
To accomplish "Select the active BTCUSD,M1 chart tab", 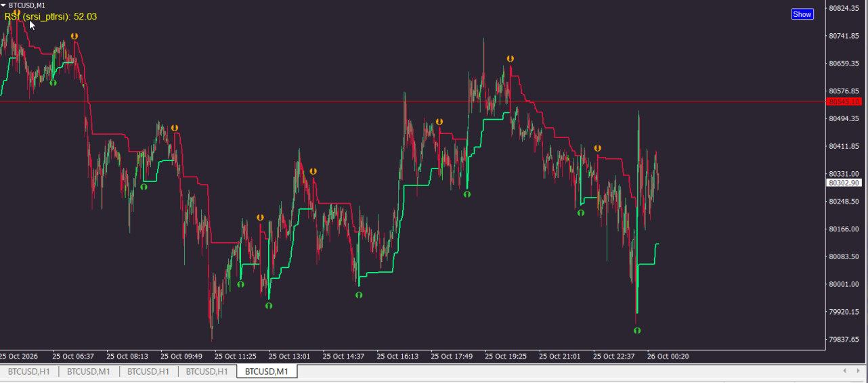I will pos(267,371).
